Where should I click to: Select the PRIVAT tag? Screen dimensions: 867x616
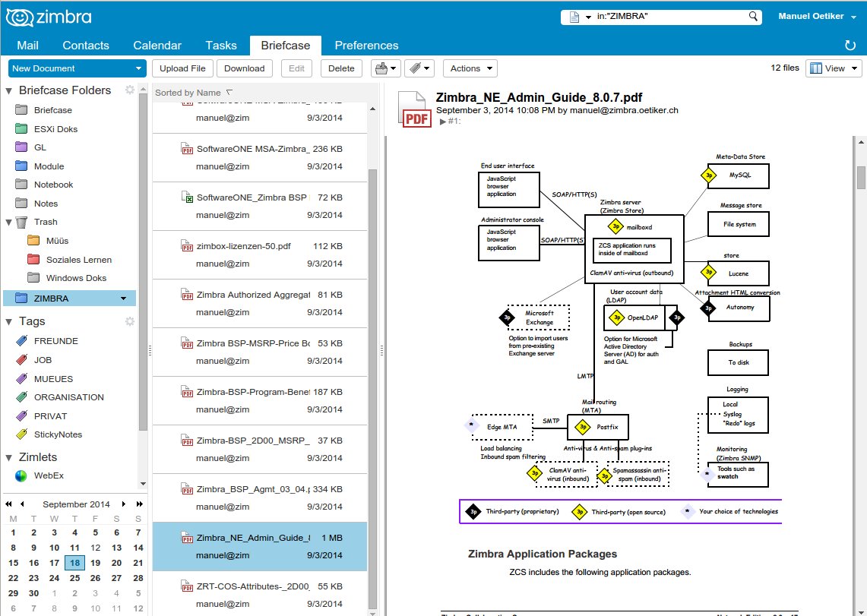[50, 416]
